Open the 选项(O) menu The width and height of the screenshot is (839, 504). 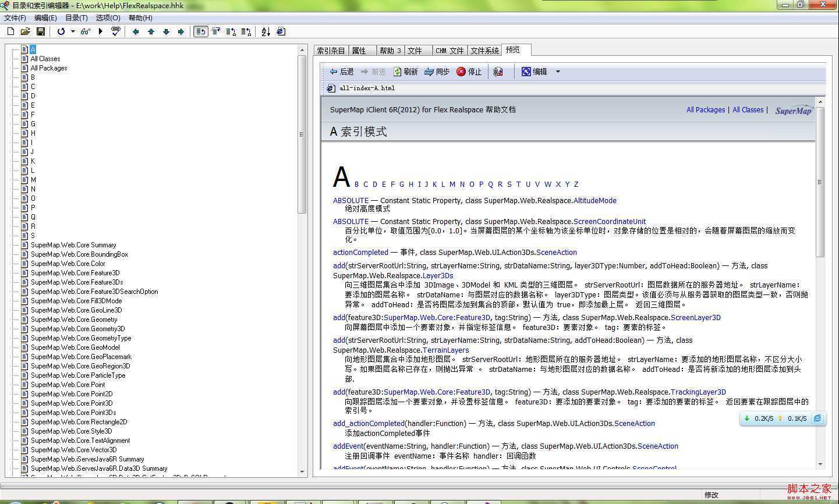pos(108,18)
